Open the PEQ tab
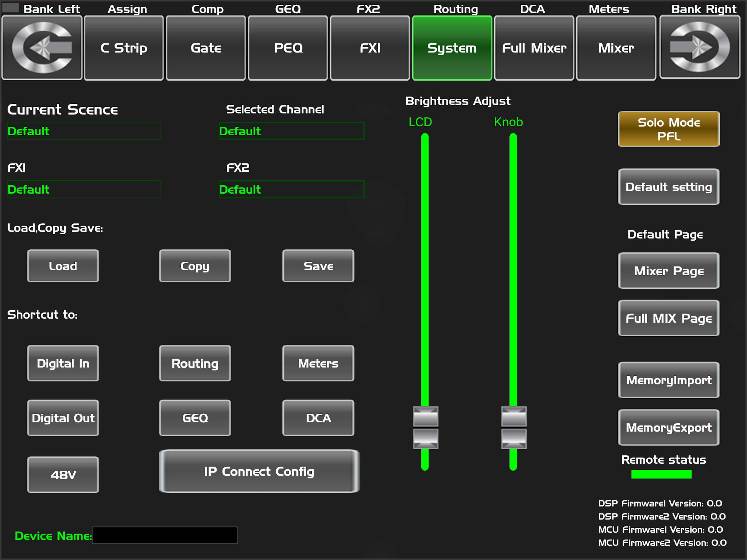The width and height of the screenshot is (747, 560). point(288,48)
